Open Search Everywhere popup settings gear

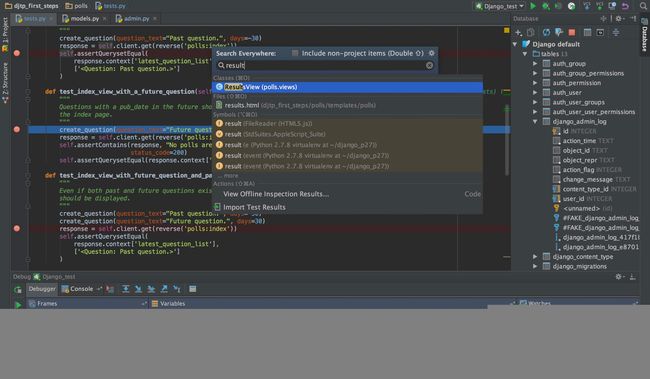[432, 53]
